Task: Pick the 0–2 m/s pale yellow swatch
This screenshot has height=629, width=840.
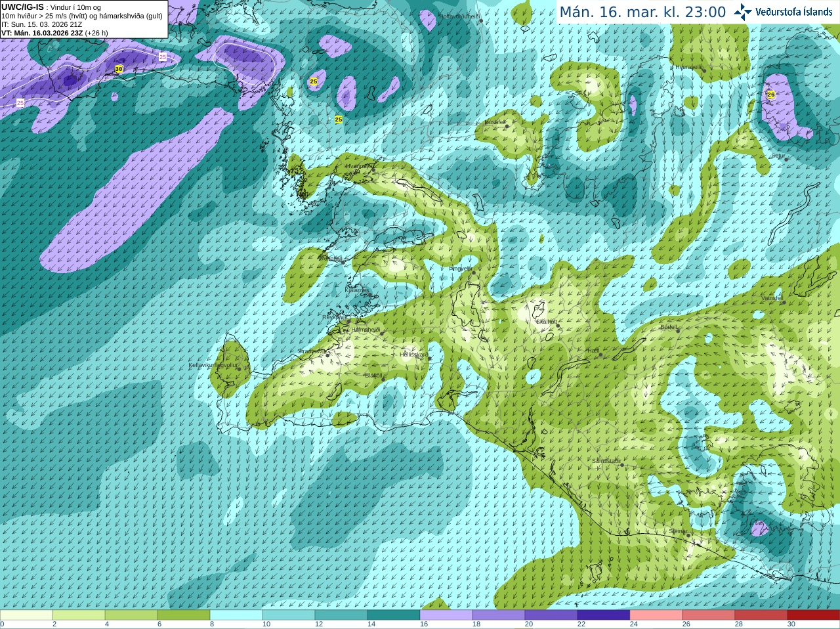Action: [26, 615]
